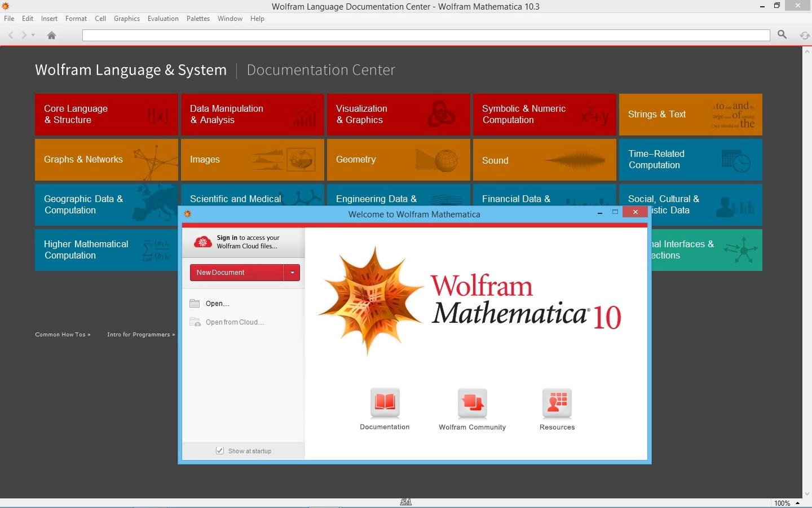Click the main window title bar Wolfram icon

coord(5,6)
